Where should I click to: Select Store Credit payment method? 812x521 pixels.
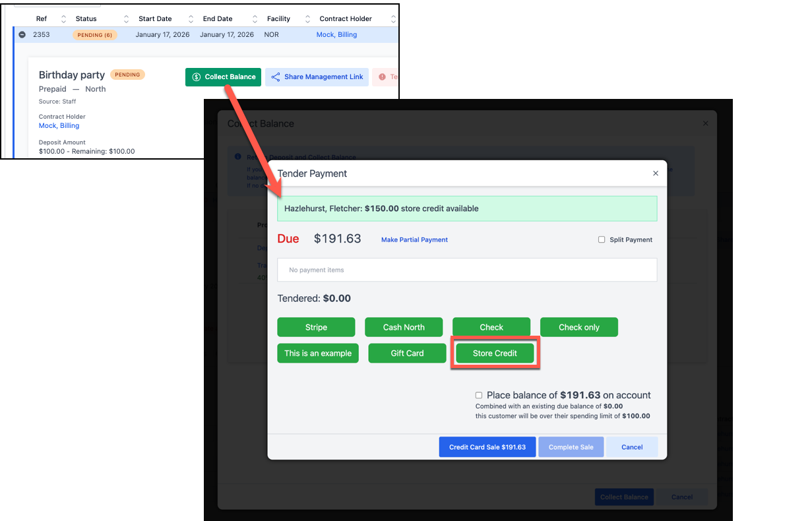tap(495, 353)
